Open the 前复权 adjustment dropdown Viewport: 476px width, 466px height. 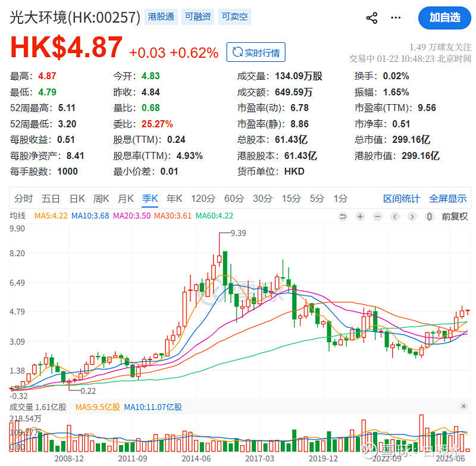[455, 217]
